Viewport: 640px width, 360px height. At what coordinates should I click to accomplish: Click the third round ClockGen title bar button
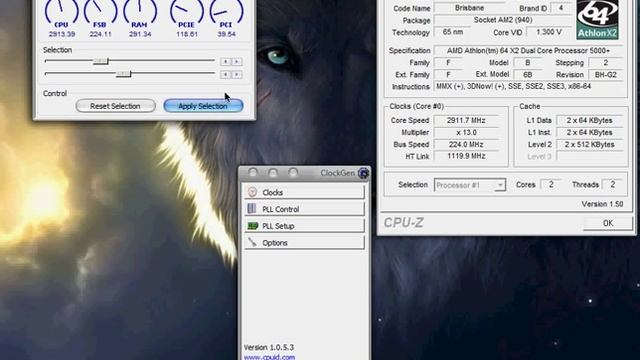click(x=293, y=173)
